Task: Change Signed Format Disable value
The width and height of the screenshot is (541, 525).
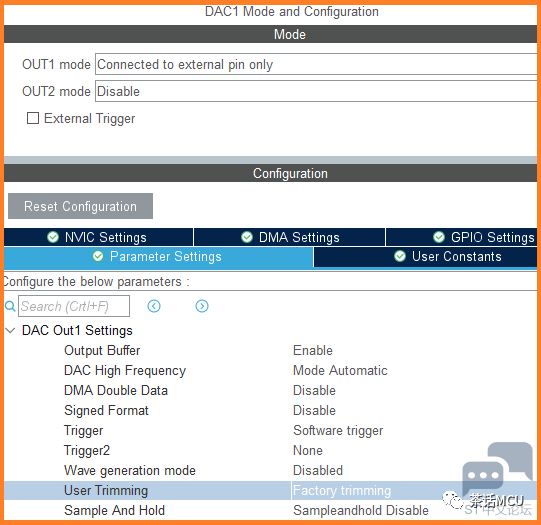Action: 314,410
